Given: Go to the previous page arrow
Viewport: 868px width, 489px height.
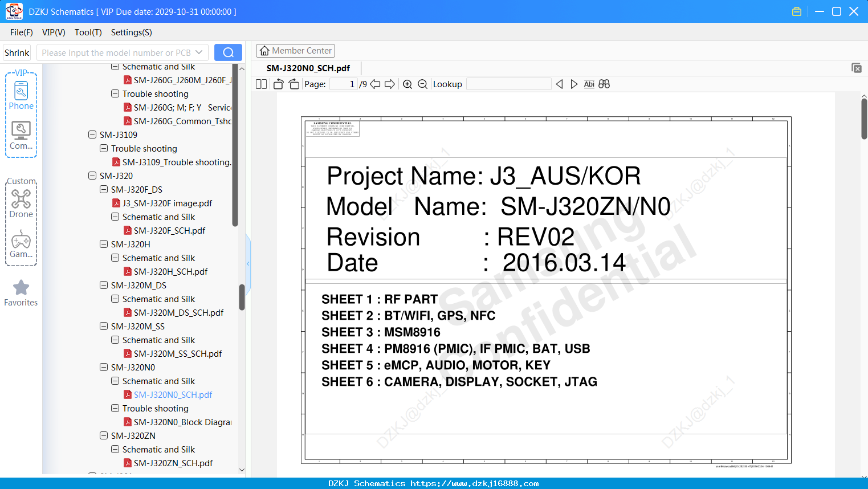Looking at the screenshot, I should click(x=375, y=84).
